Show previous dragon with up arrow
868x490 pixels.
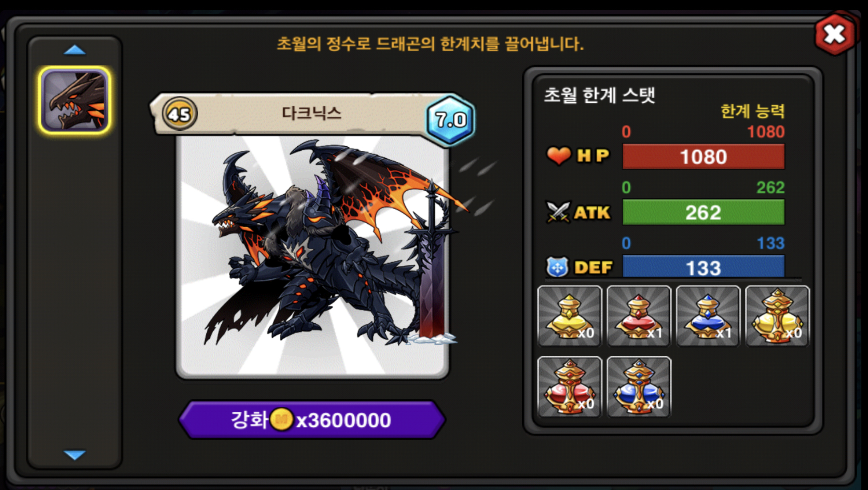tap(75, 50)
